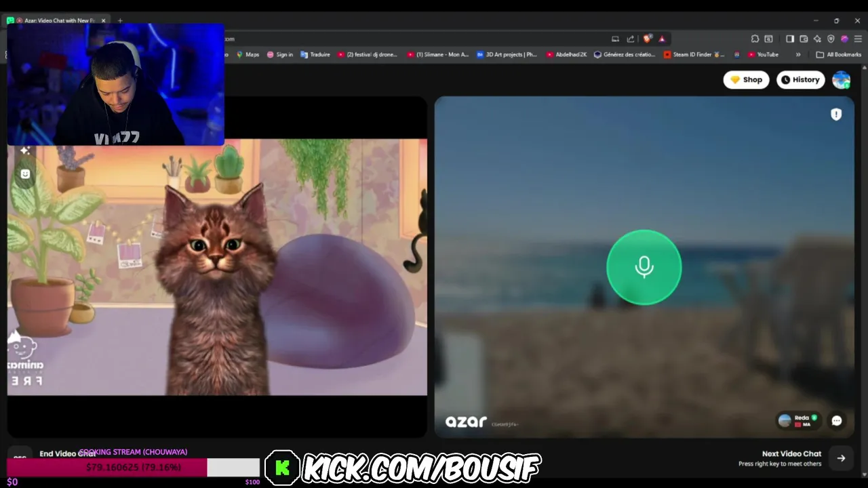Open the Sign in bookmark
Image resolution: width=868 pixels, height=488 pixels.
280,54
